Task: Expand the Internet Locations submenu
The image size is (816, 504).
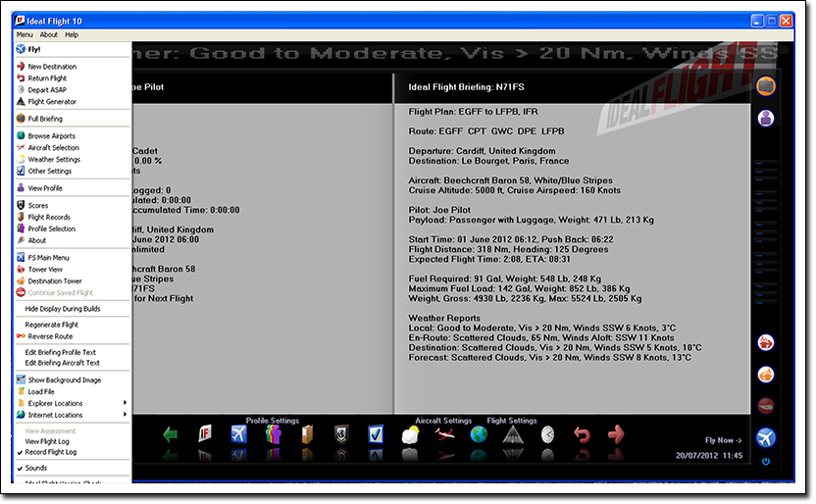Action: pos(72,415)
